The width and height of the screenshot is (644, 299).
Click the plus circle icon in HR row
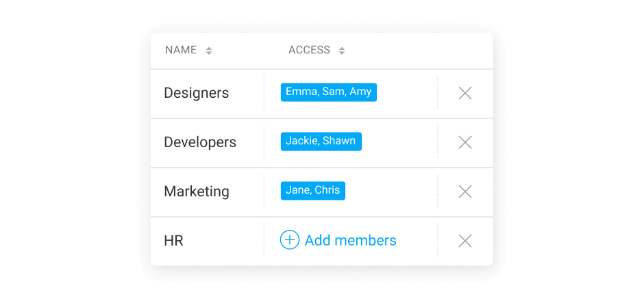(290, 240)
